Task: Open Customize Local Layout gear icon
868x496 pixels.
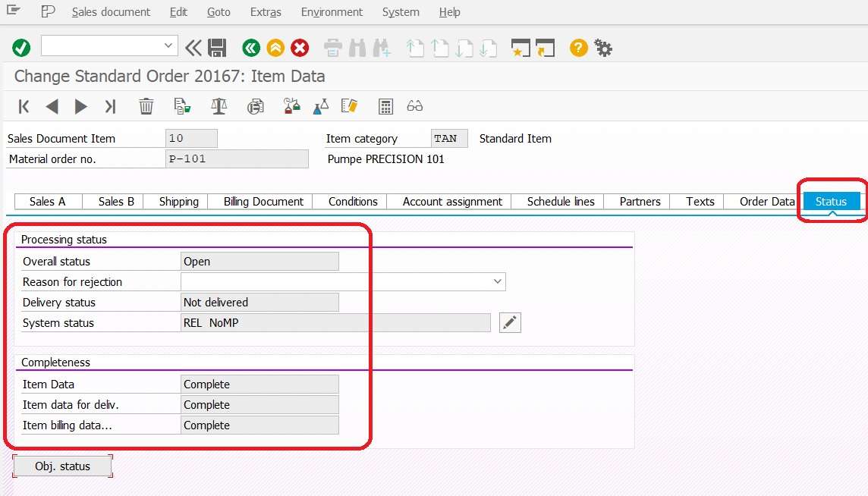Action: pos(602,47)
